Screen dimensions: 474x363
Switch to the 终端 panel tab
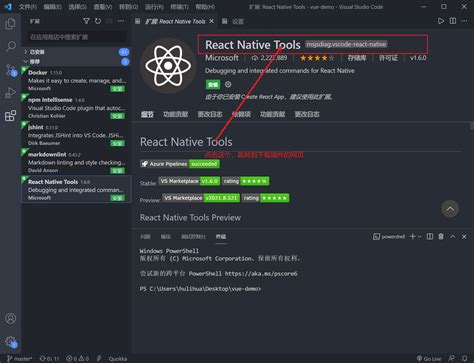pyautogui.click(x=221, y=236)
